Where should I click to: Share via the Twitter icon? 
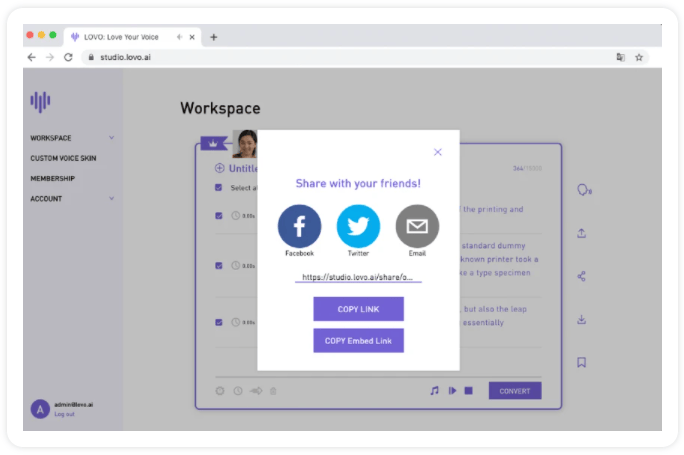[x=358, y=226]
